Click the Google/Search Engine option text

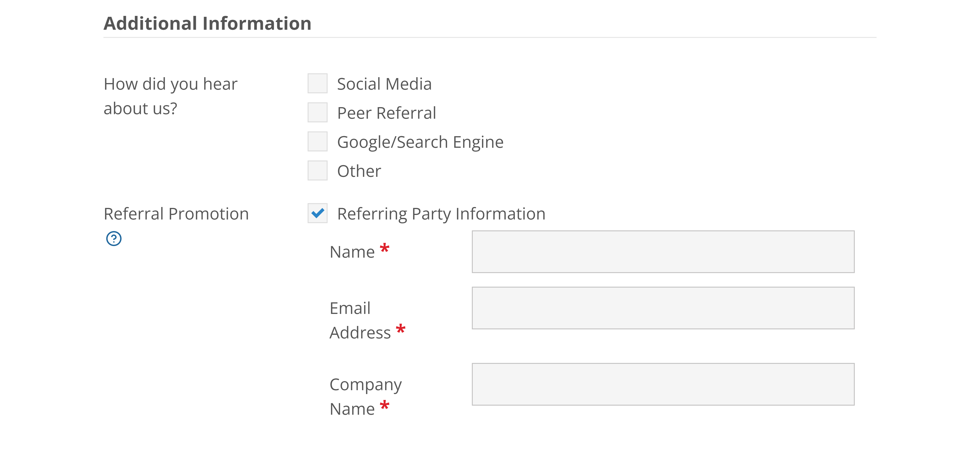[420, 142]
